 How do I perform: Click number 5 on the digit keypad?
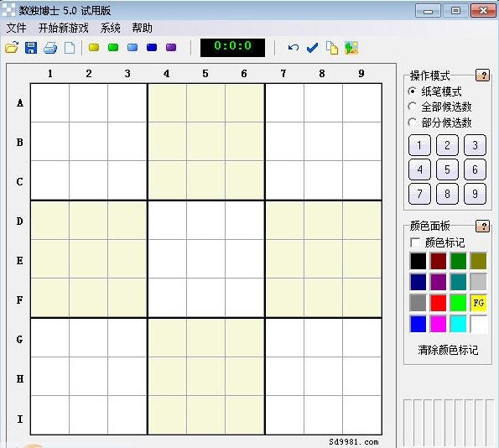click(447, 169)
